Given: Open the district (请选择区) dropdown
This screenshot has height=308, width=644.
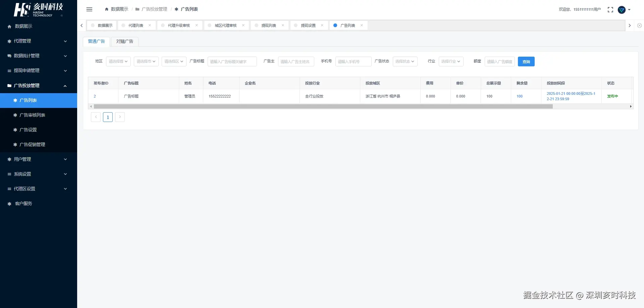Looking at the screenshot, I should point(174,61).
